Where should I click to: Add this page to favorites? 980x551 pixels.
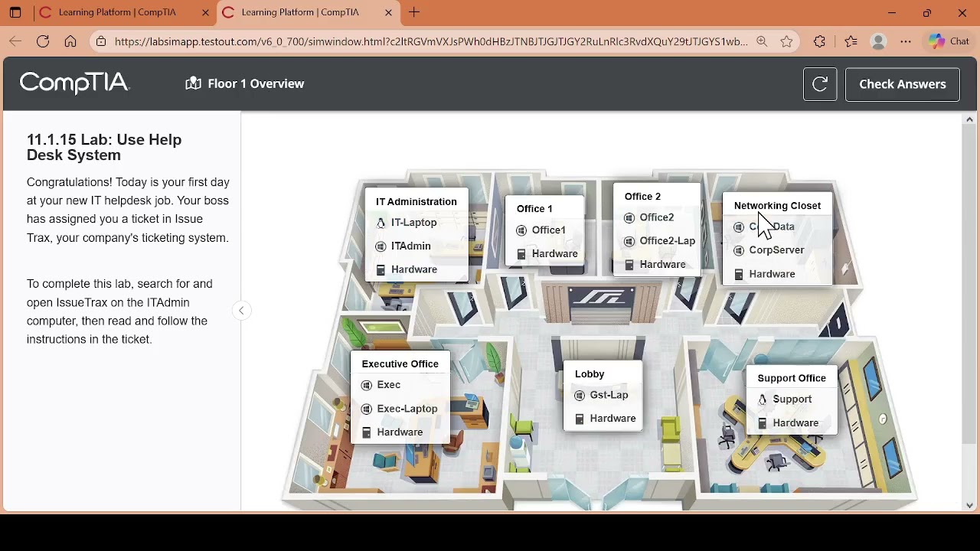pyautogui.click(x=787, y=42)
